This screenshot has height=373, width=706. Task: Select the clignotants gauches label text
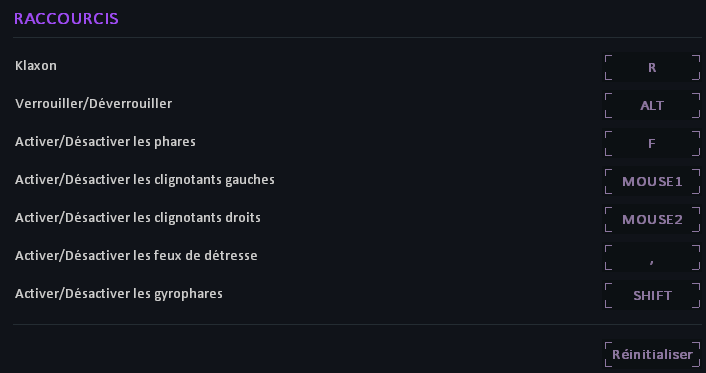click(x=145, y=180)
